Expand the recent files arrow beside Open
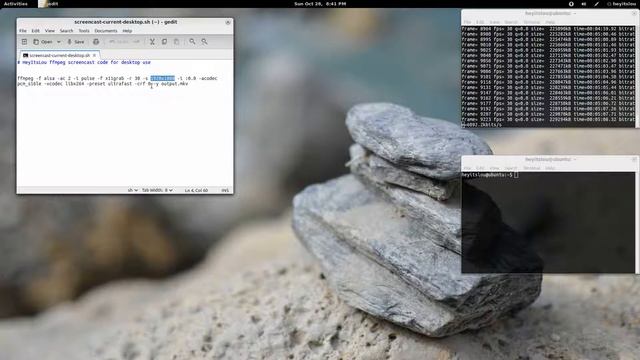 coord(59,42)
